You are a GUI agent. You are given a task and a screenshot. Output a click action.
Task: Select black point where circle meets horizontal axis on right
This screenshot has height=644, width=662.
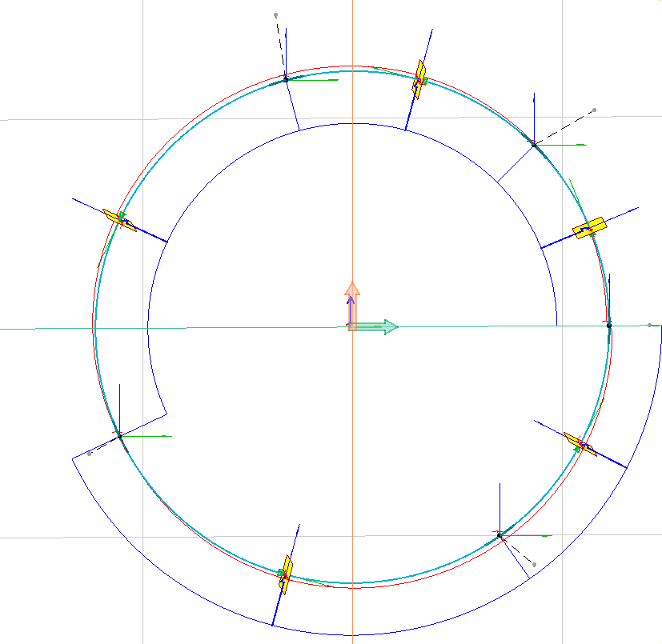(609, 326)
